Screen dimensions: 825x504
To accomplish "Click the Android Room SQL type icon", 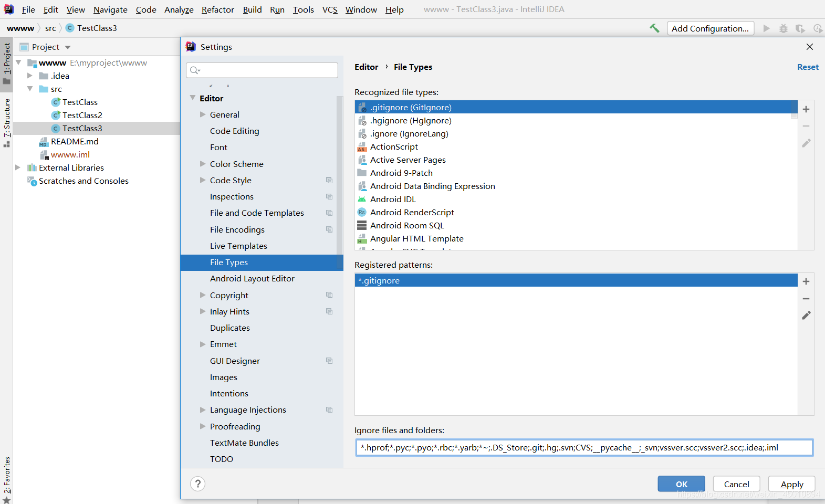I will pos(362,225).
